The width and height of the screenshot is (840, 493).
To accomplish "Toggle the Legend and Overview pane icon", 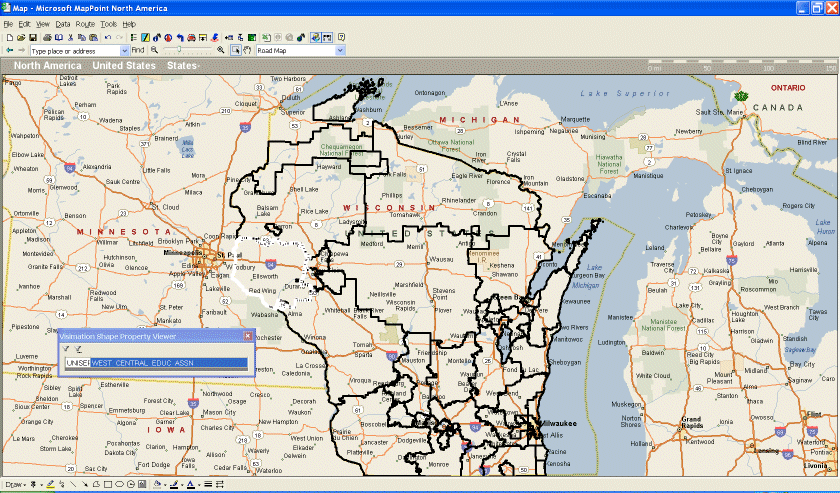I will click(x=133, y=38).
